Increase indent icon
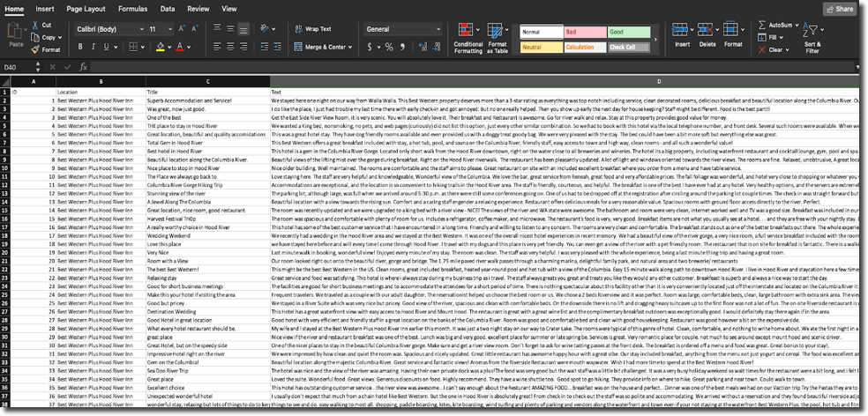This screenshot has width=868, height=416. click(277, 47)
